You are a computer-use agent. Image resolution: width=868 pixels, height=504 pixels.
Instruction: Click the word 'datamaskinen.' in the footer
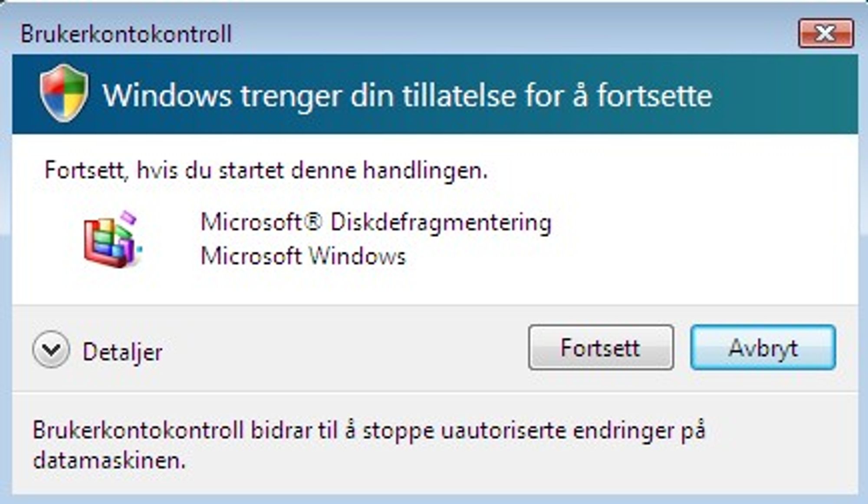pos(109,460)
